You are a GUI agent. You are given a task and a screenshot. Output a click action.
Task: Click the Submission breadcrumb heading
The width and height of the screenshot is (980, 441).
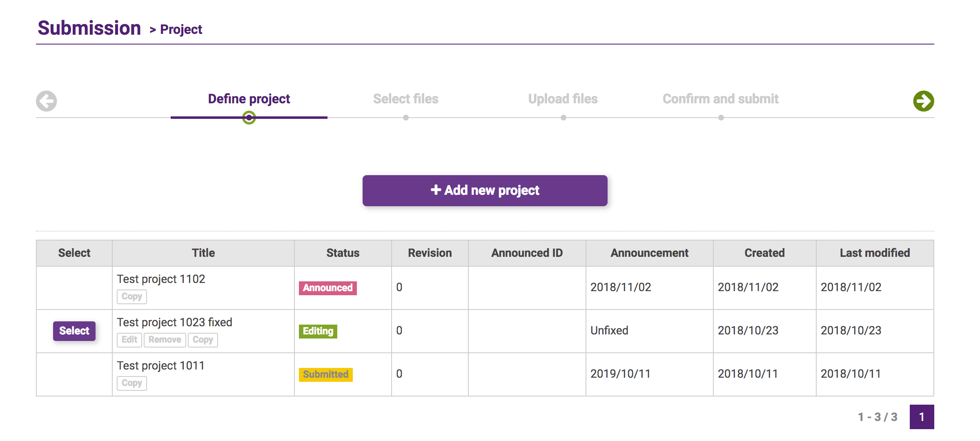point(89,28)
